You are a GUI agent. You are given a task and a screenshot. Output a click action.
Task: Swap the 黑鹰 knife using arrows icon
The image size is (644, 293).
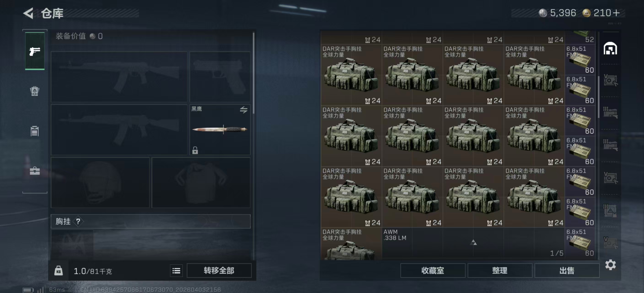244,110
